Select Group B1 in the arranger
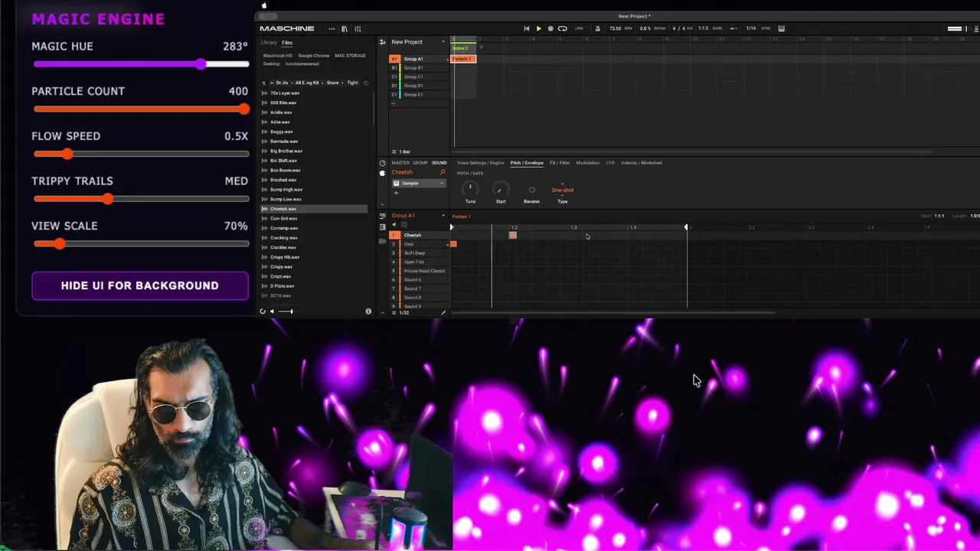The image size is (980, 551). [420, 68]
